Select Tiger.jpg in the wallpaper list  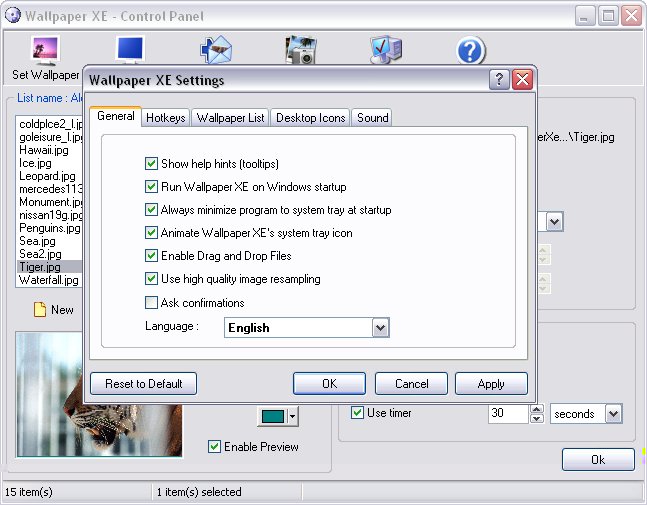coord(50,267)
